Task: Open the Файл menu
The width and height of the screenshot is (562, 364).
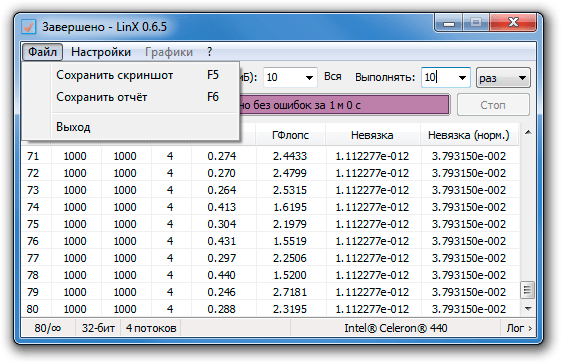Action: point(42,52)
